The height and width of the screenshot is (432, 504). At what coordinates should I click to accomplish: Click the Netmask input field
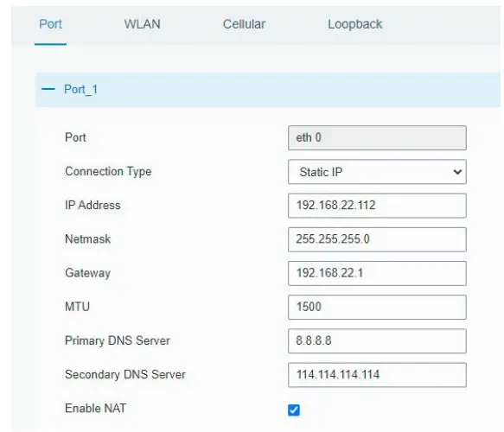pyautogui.click(x=377, y=239)
